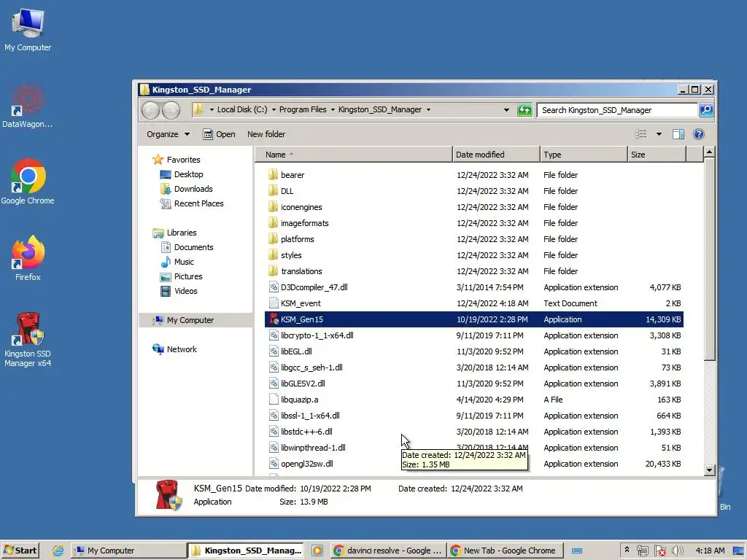This screenshot has width=747, height=560.
Task: Click the Internet Explorer taskbar icon
Action: [x=58, y=551]
